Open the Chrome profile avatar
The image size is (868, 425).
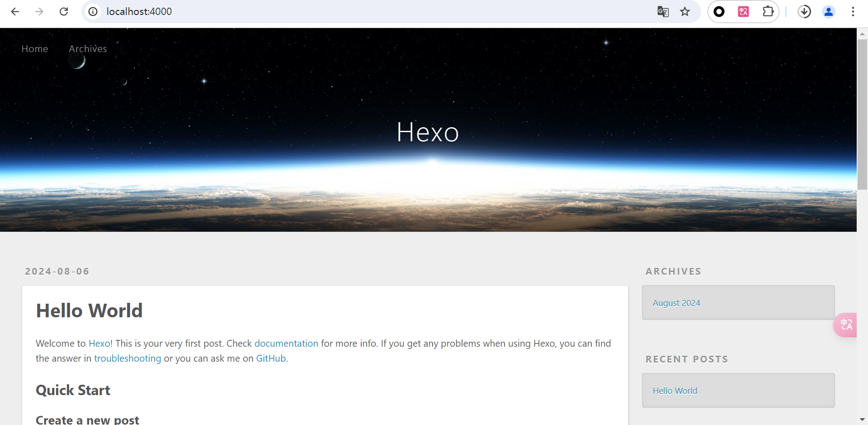(829, 12)
